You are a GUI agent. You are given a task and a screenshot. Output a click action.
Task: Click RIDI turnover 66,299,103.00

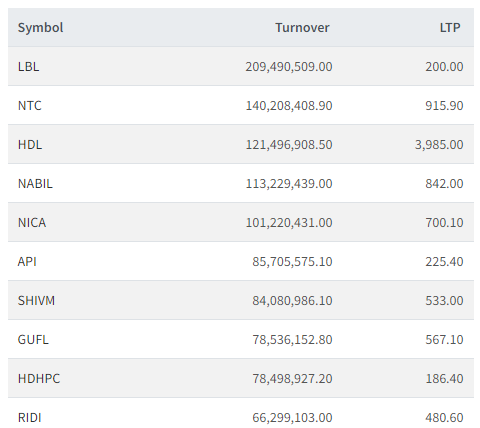(x=292, y=418)
